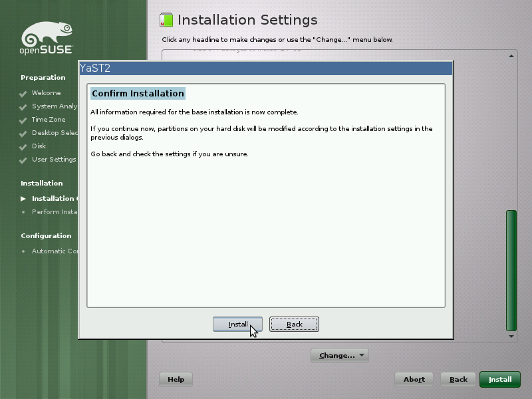This screenshot has height=399, width=532.
Task: Open the Help panel
Action: click(x=175, y=379)
